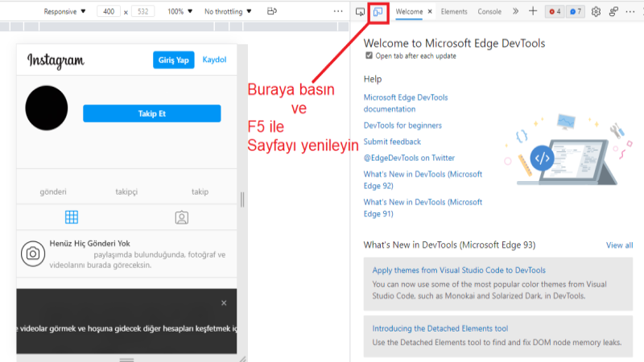Image resolution: width=644 pixels, height=362 pixels.
Task: Switch to the Elements tab
Action: tap(454, 11)
